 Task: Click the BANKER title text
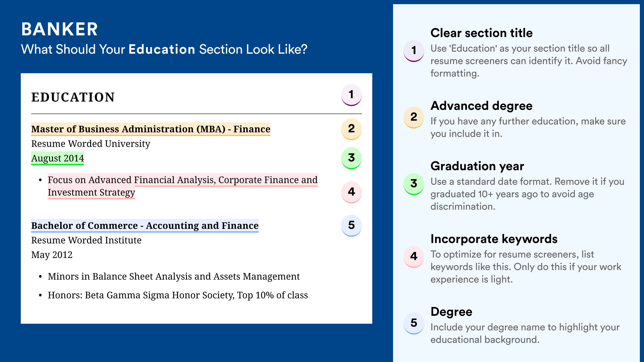click(59, 29)
